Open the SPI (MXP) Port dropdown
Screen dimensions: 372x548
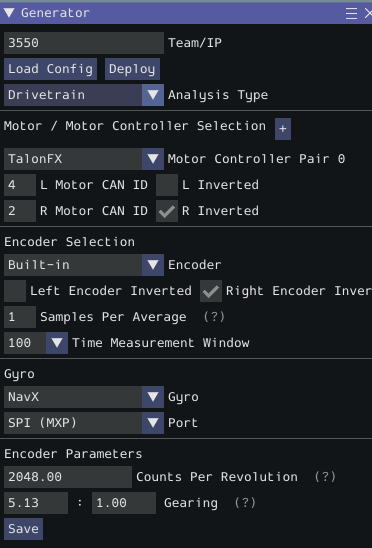click(x=84, y=423)
